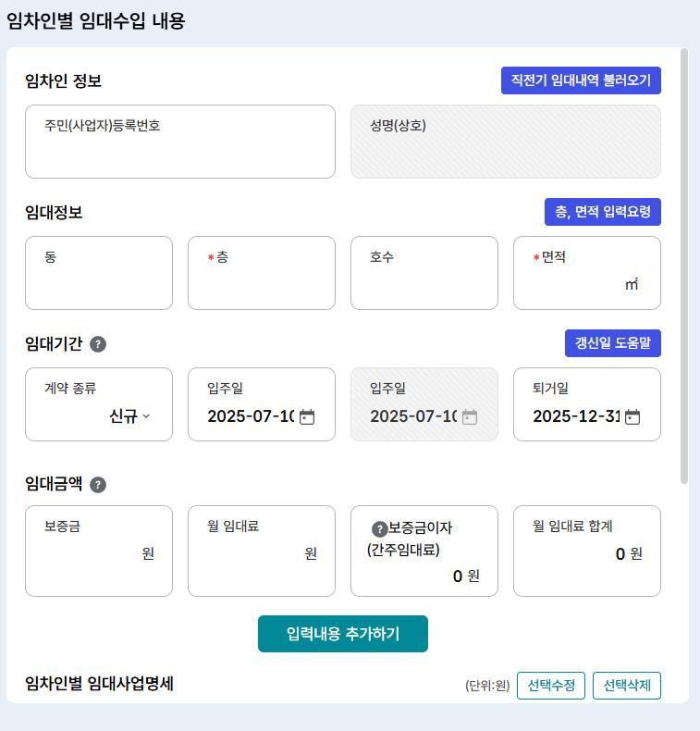Viewport: 700px width, 731px height.
Task: Enter the required 층 field
Action: [x=262, y=284]
